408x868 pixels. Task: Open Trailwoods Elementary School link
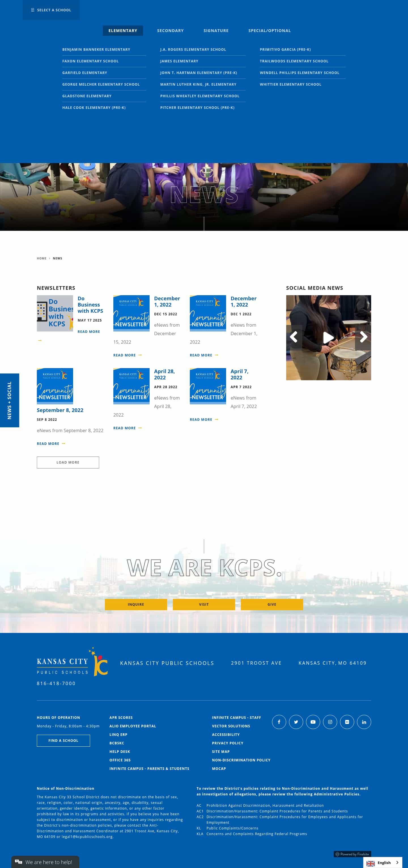pyautogui.click(x=294, y=61)
